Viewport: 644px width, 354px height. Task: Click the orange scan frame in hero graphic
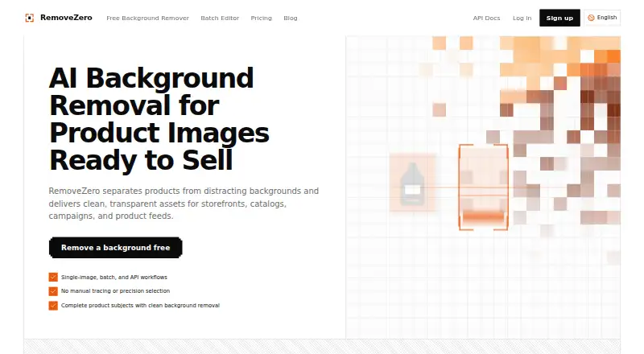click(484, 187)
